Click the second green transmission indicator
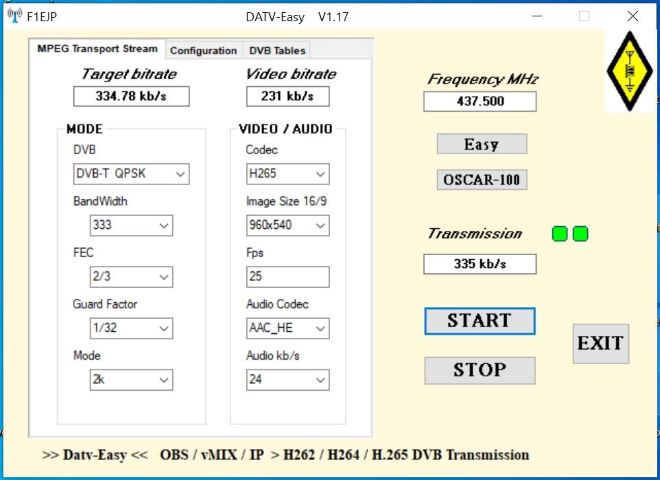Image resolution: width=660 pixels, height=480 pixels. pos(580,234)
